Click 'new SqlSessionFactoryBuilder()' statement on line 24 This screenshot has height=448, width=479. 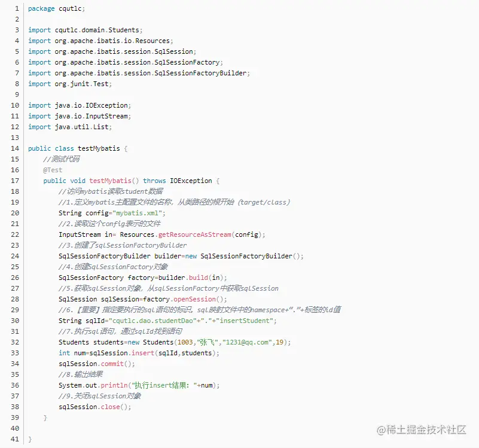point(181,256)
